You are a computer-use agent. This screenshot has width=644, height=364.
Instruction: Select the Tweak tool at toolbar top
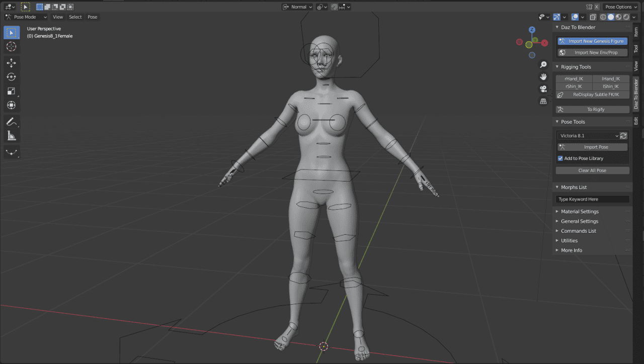click(12, 32)
